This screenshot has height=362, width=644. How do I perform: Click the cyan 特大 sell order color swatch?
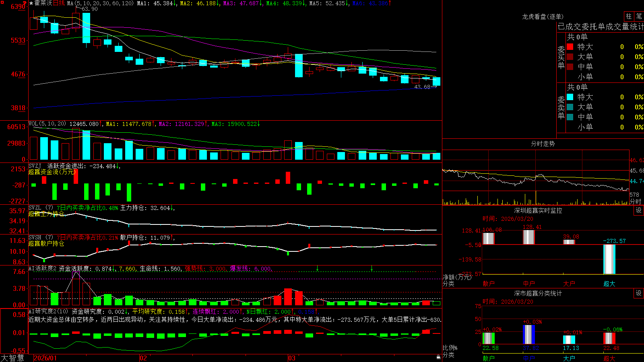(570, 97)
